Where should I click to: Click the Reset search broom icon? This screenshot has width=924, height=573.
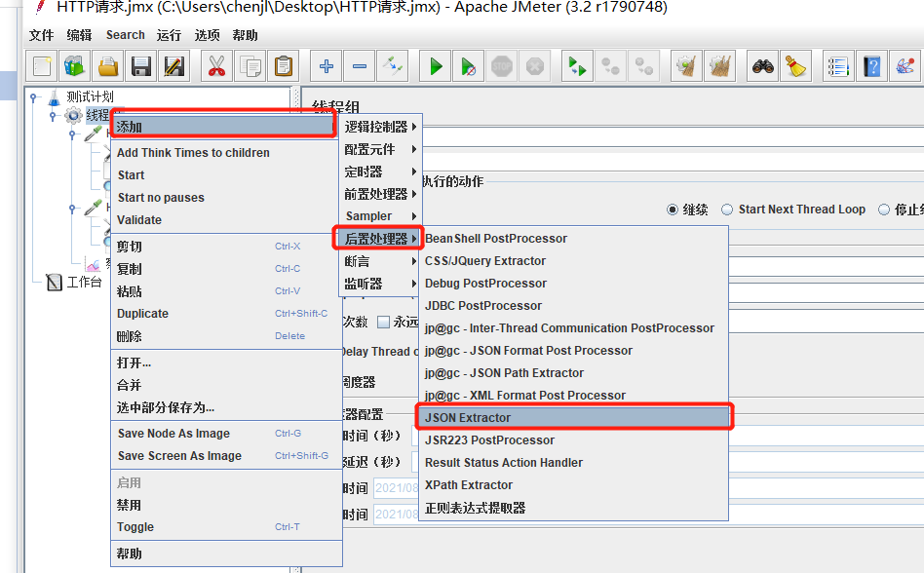pyautogui.click(x=796, y=66)
